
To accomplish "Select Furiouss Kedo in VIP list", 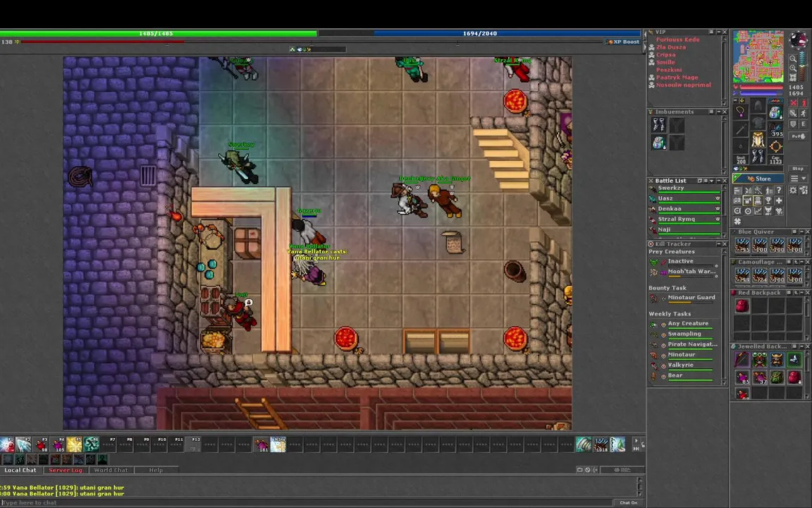I will pyautogui.click(x=678, y=40).
